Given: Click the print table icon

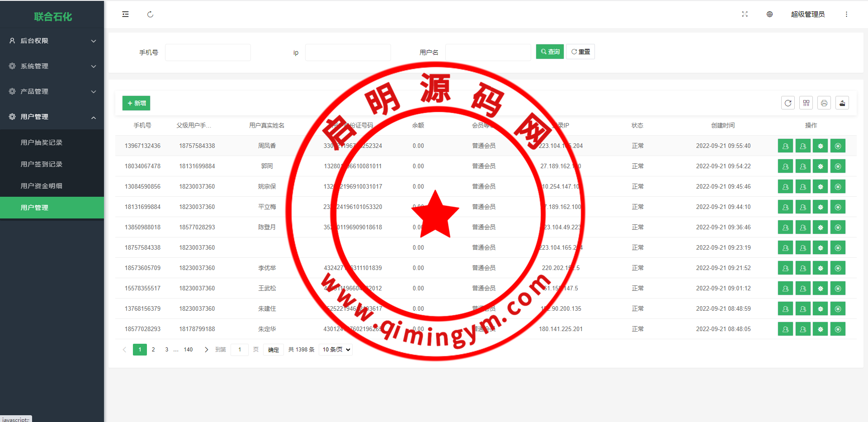Looking at the screenshot, I should pos(824,103).
